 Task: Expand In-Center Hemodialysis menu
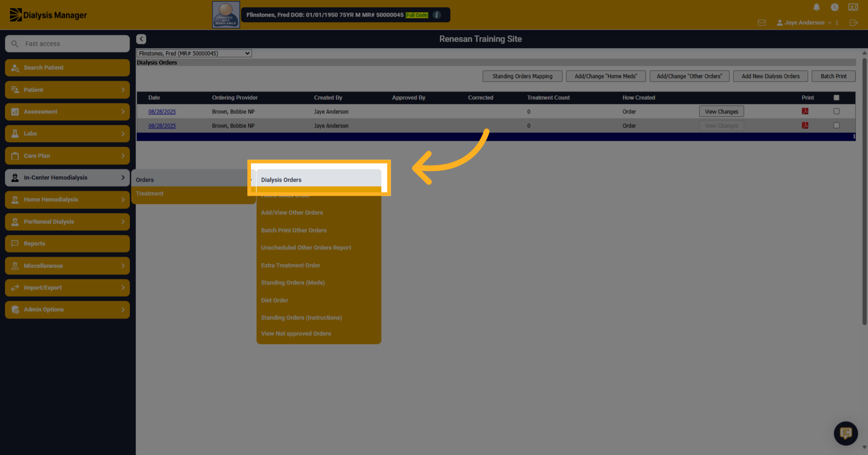pos(67,177)
